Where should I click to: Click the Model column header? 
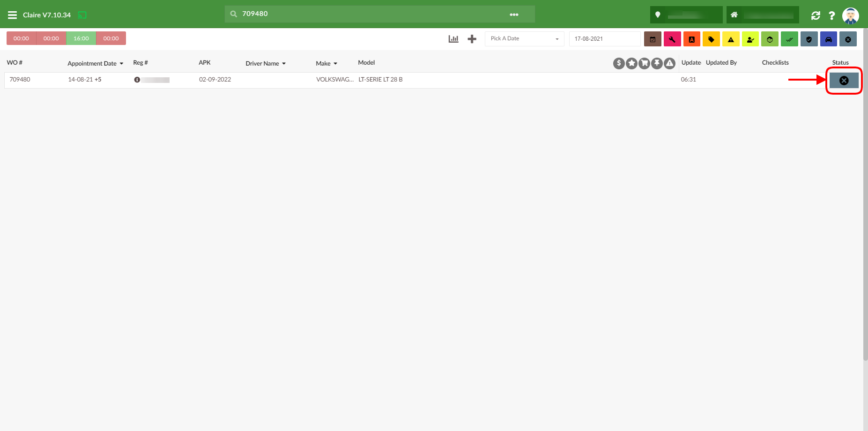pyautogui.click(x=366, y=62)
